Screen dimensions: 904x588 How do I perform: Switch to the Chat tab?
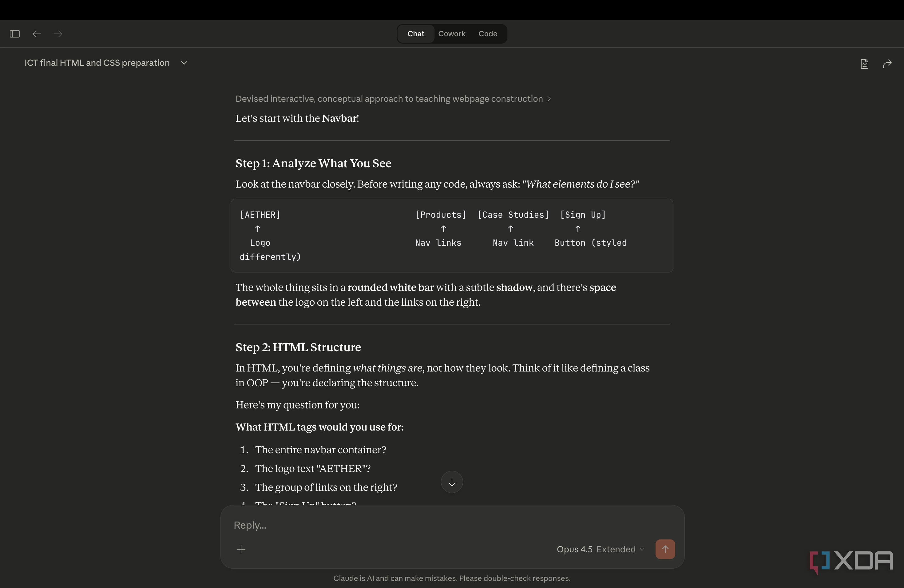(415, 34)
